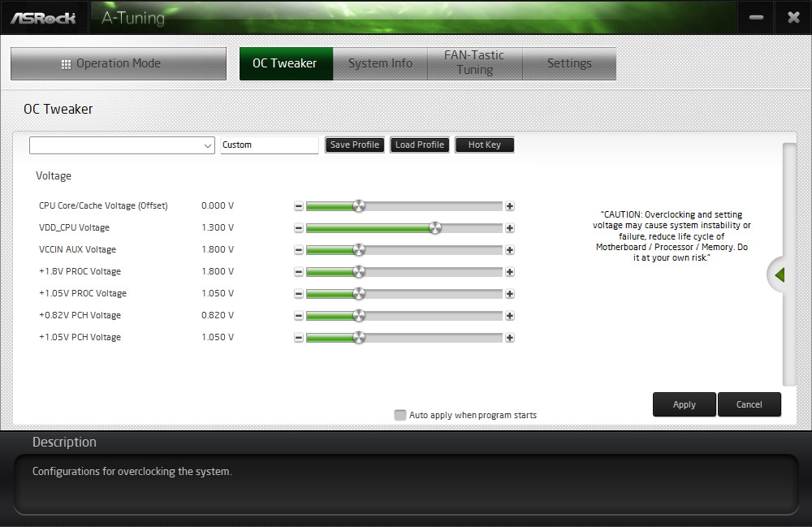
Task: Click the Save Profile button
Action: coord(355,145)
